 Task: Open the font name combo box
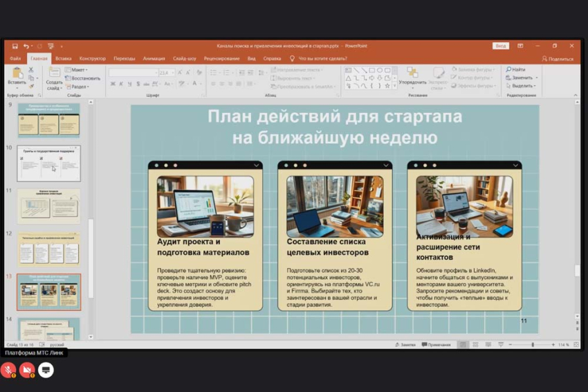tap(134, 73)
